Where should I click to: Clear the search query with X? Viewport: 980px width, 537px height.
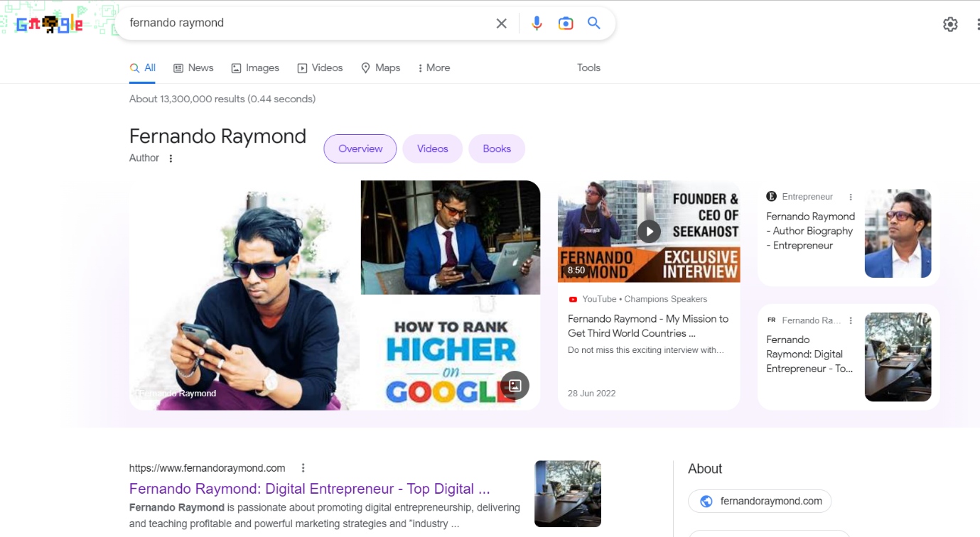coord(501,23)
